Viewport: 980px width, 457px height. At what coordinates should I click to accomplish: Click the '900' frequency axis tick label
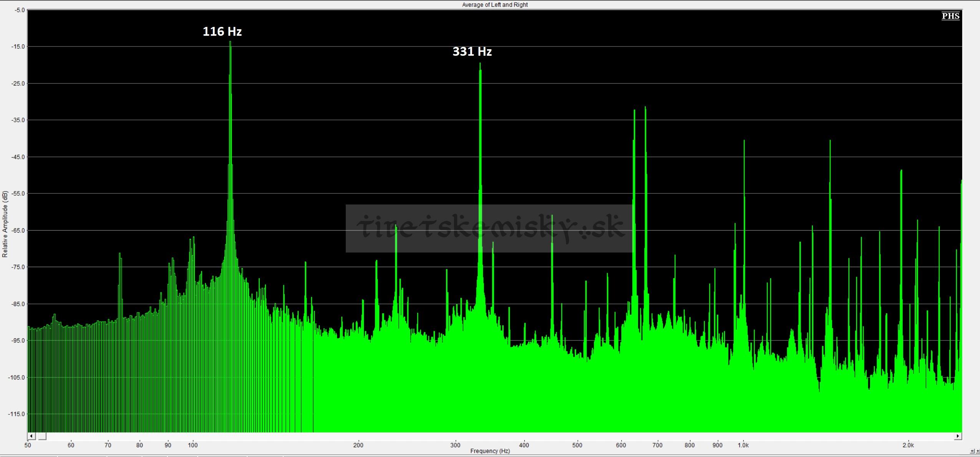pyautogui.click(x=718, y=445)
